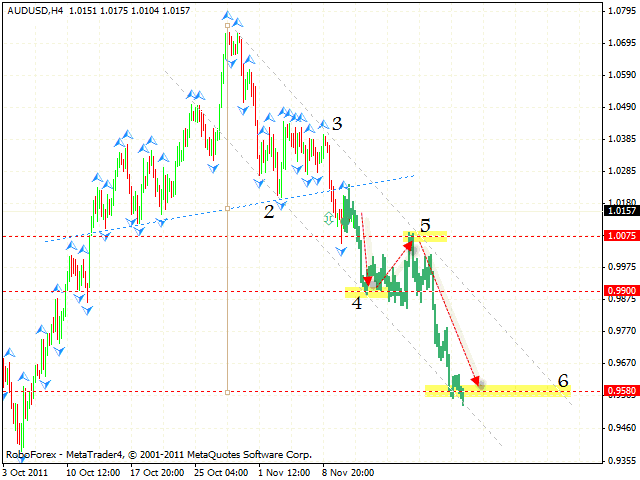Click the current price label 1.0157

pos(621,211)
